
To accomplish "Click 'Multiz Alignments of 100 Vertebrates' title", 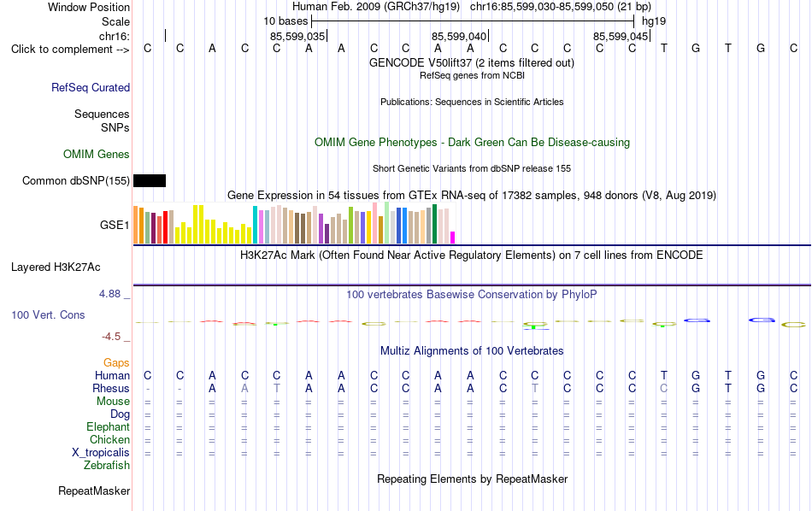I will click(472, 351).
